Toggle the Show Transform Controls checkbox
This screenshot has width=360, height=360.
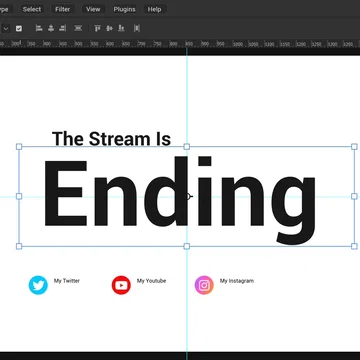coord(19,29)
